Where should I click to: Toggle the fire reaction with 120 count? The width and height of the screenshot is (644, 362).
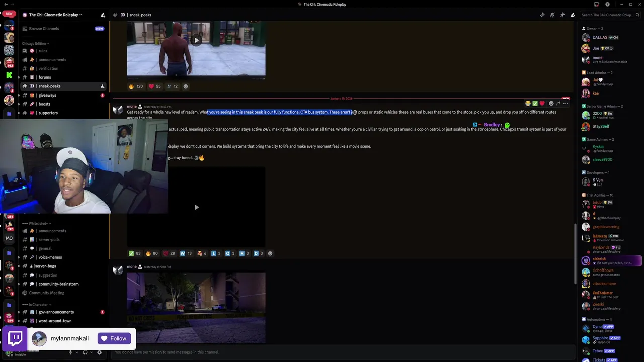[136, 86]
